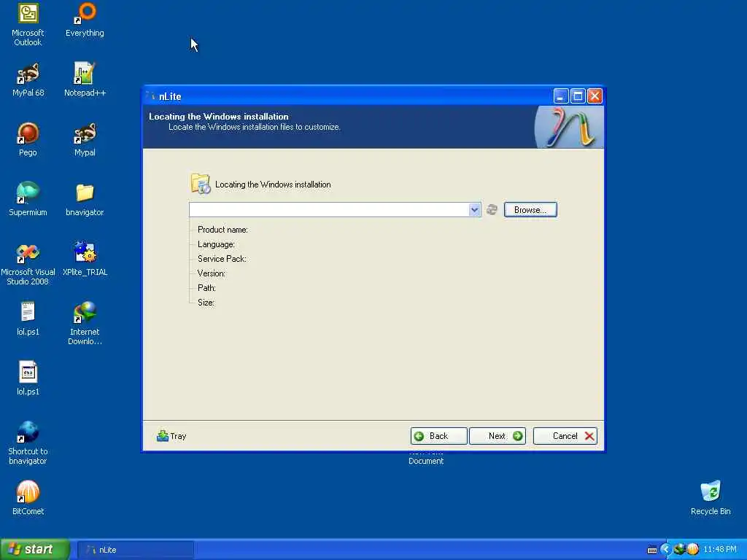Click the 'Language:' label

[x=216, y=244]
